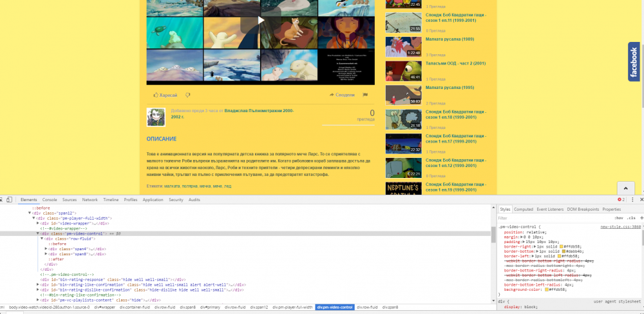Collapse the pm-player-full-width div node
This screenshot has width=644, height=314.
[33, 218]
